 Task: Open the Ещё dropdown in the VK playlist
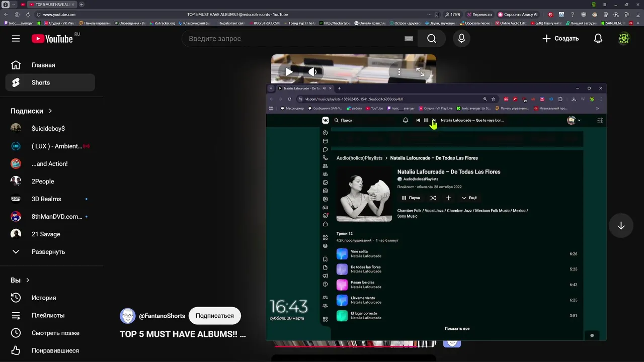tap(469, 198)
